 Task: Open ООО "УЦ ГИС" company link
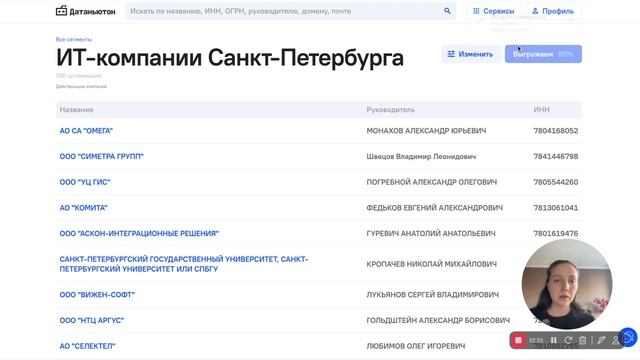85,182
